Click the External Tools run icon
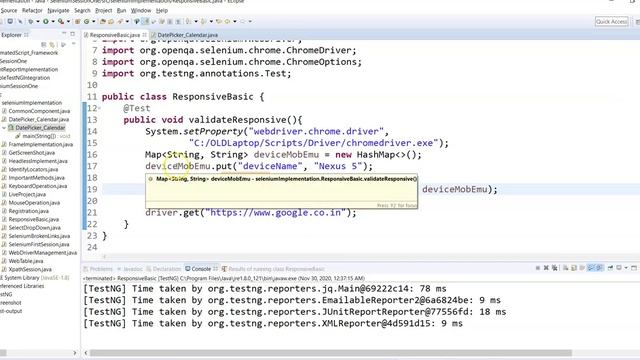640x360 pixels. point(61,21)
